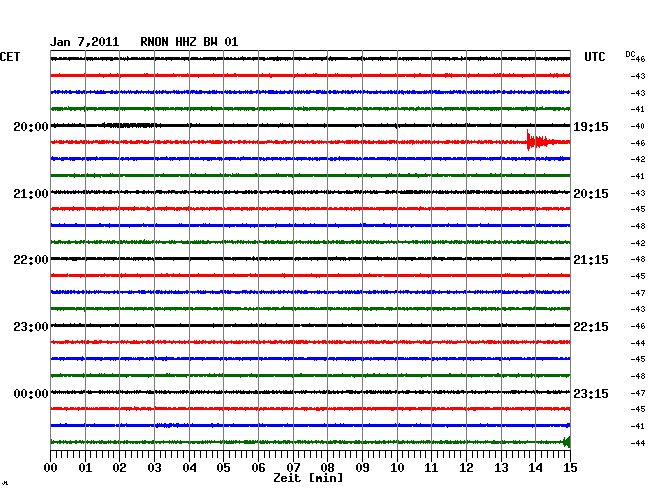This screenshot has height=494, width=650.
Task: Select the 22:00 CET time label
Action: [x=31, y=260]
